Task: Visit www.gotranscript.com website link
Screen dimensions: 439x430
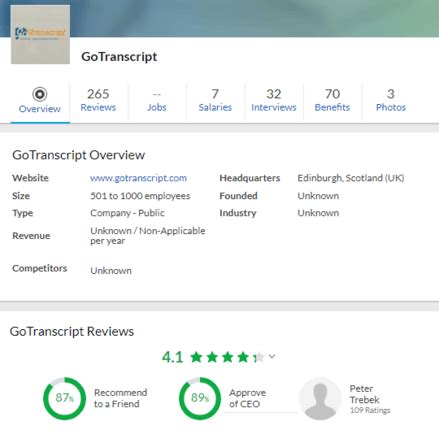Action: [x=138, y=178]
